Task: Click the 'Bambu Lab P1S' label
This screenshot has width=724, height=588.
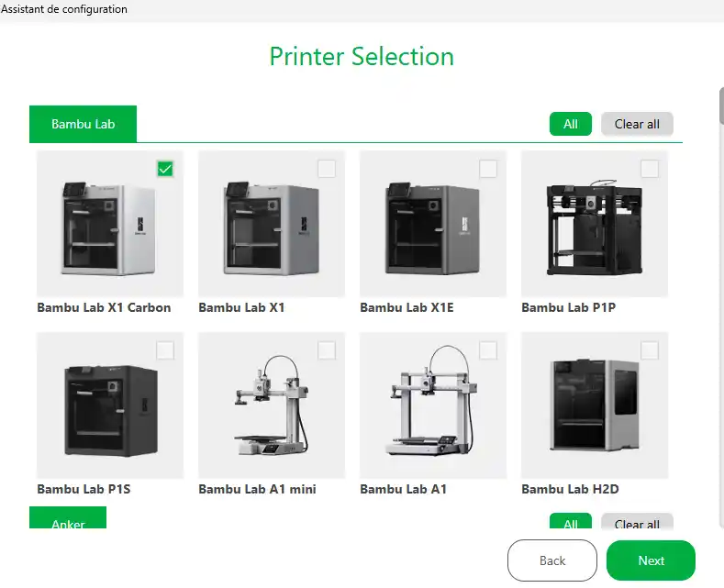Action: coord(84,489)
